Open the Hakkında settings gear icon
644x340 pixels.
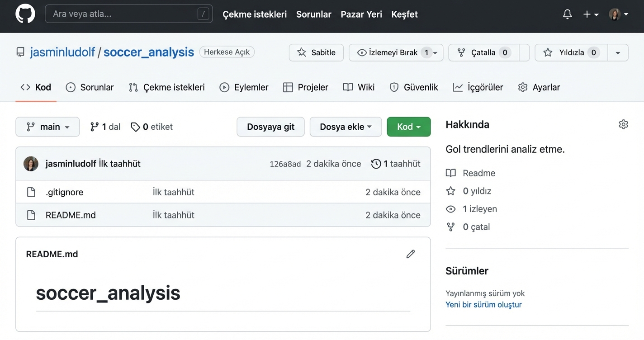click(623, 124)
